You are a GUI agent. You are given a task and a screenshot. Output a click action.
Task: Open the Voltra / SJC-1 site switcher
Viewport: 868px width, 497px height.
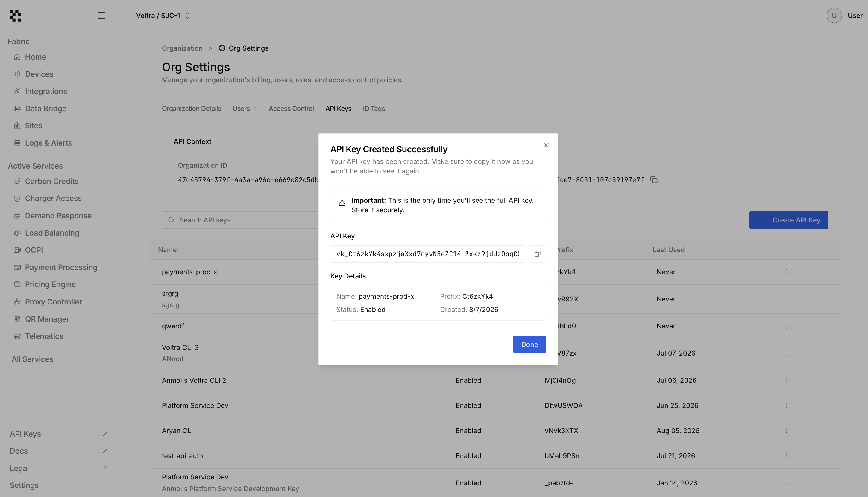[163, 16]
